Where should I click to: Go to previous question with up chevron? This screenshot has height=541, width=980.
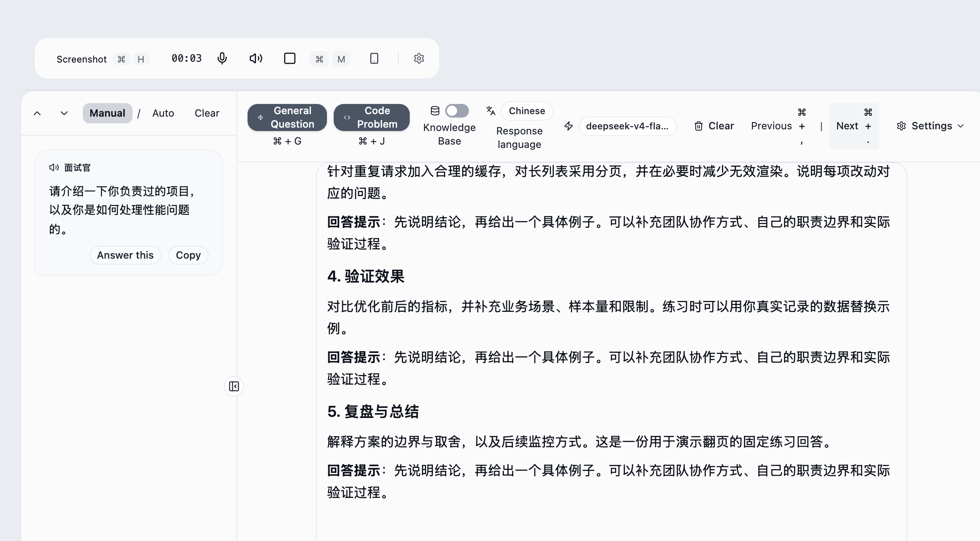coord(37,113)
